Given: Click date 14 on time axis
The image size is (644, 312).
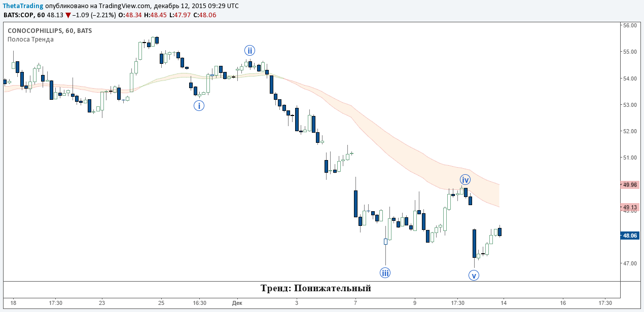Looking at the screenshot, I should tap(504, 303).
